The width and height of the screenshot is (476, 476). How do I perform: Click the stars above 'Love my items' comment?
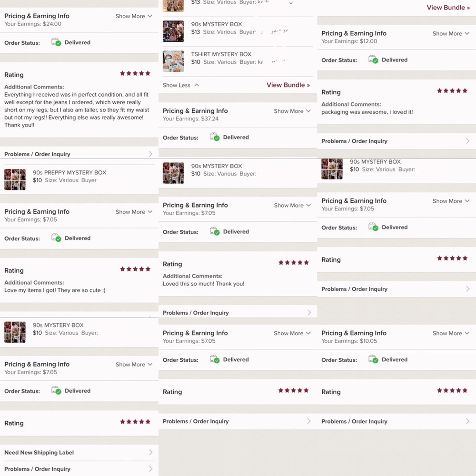(x=135, y=269)
